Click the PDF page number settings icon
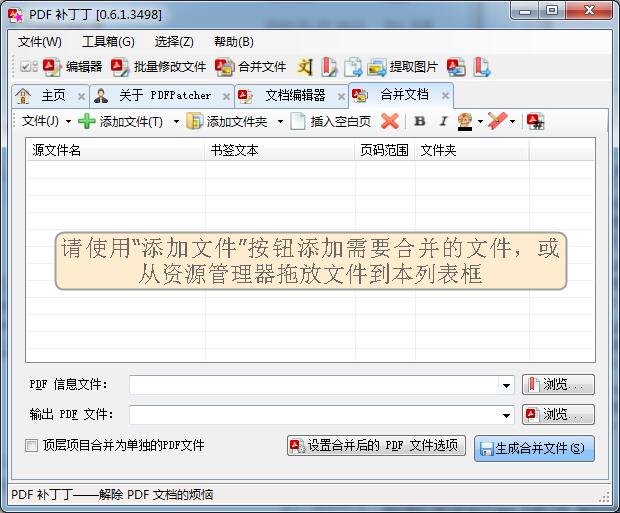 (535, 121)
